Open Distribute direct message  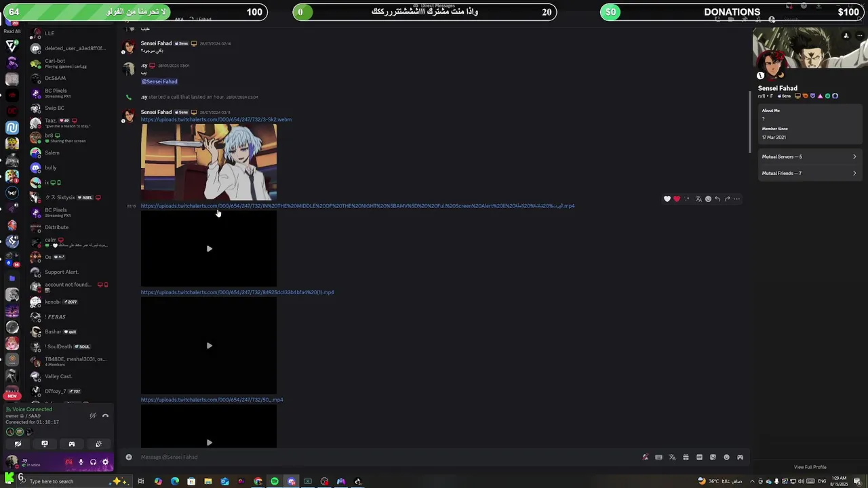click(x=71, y=227)
